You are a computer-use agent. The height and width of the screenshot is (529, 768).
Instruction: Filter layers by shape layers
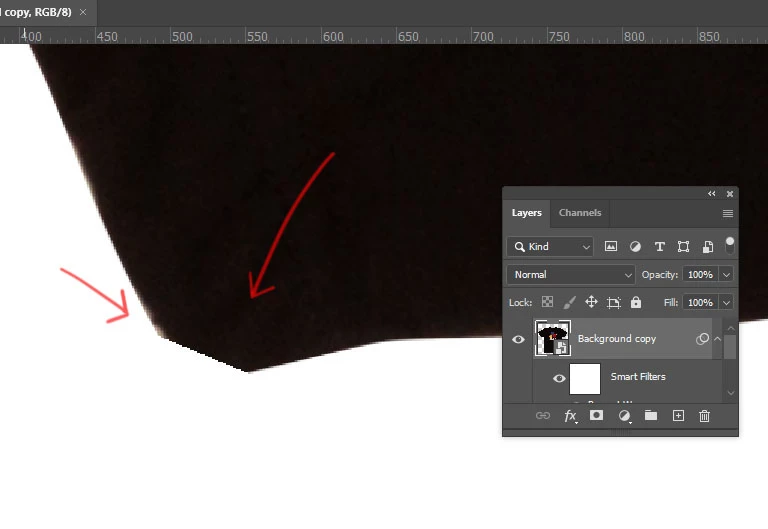[683, 246]
